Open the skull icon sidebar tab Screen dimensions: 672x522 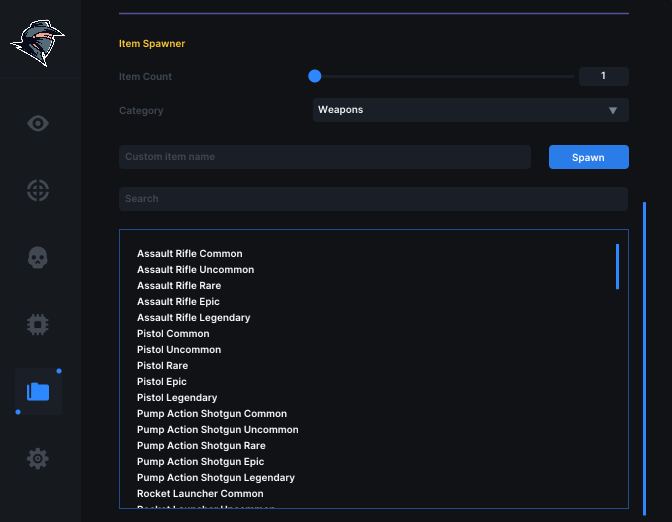(38, 257)
